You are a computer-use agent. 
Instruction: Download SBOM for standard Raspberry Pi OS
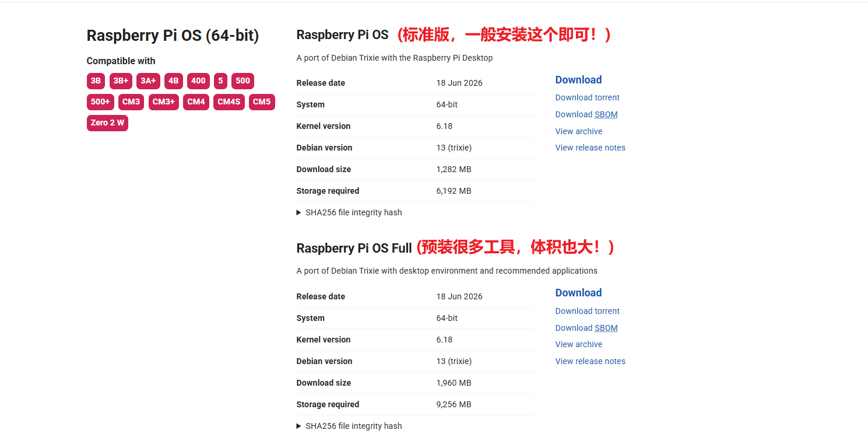point(586,114)
